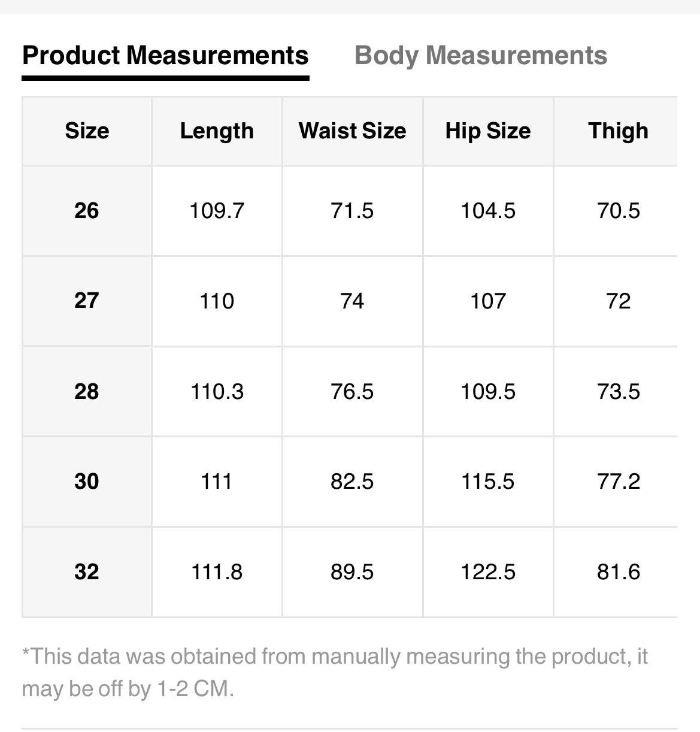Click the 71.5 waist size cell

352,211
